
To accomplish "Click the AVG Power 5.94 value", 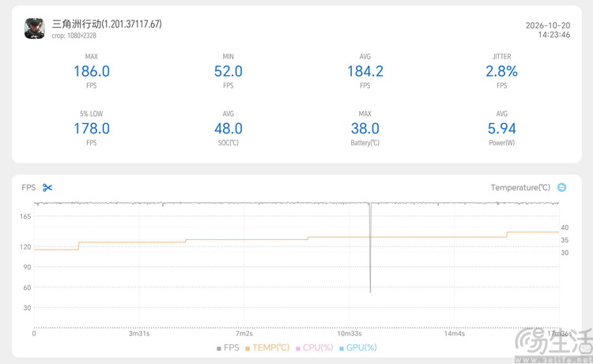I will pos(501,129).
